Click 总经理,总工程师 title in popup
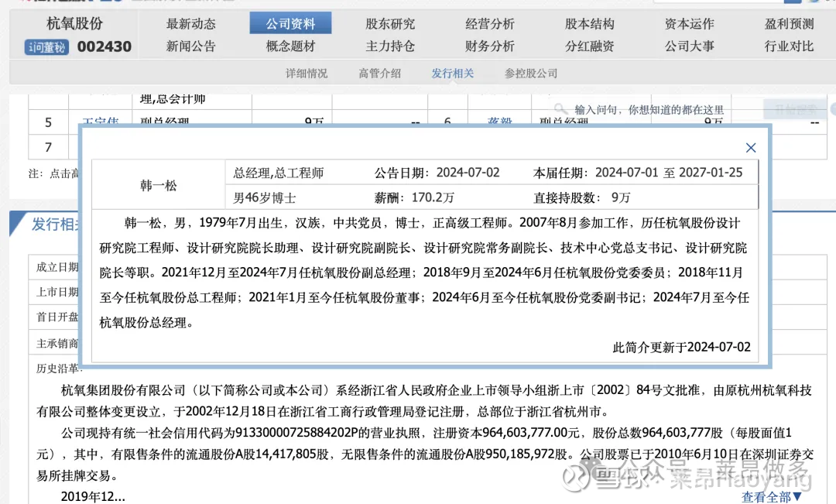The image size is (836, 504). click(x=279, y=173)
